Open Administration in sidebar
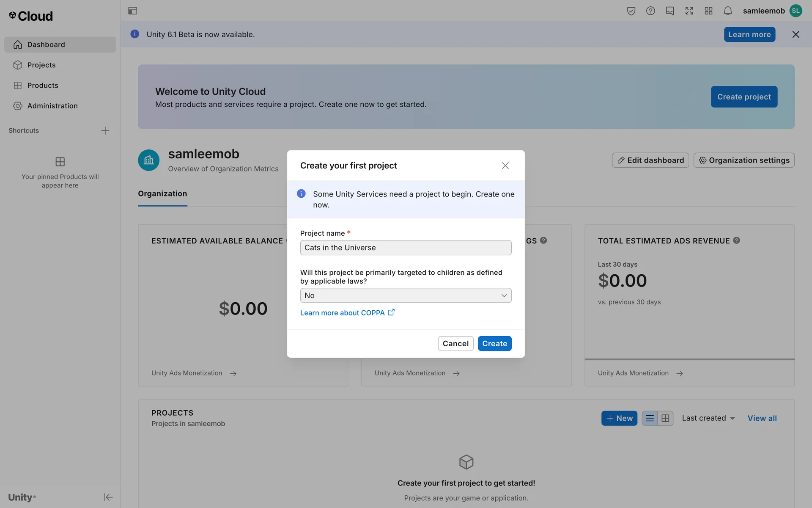 pyautogui.click(x=52, y=106)
